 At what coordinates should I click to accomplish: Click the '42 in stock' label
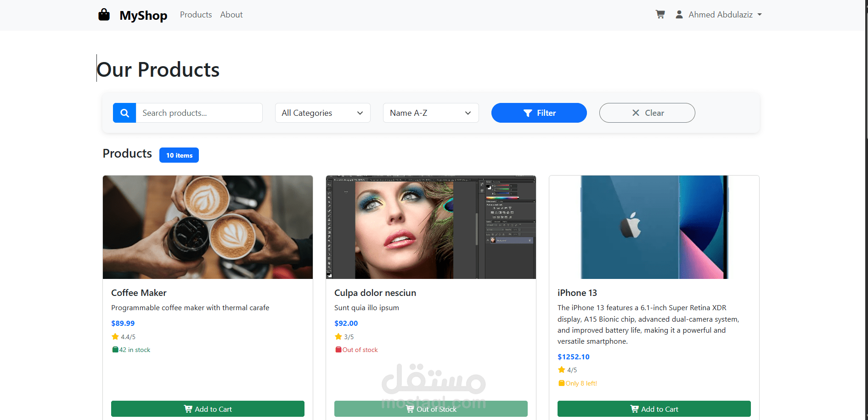pyautogui.click(x=135, y=350)
